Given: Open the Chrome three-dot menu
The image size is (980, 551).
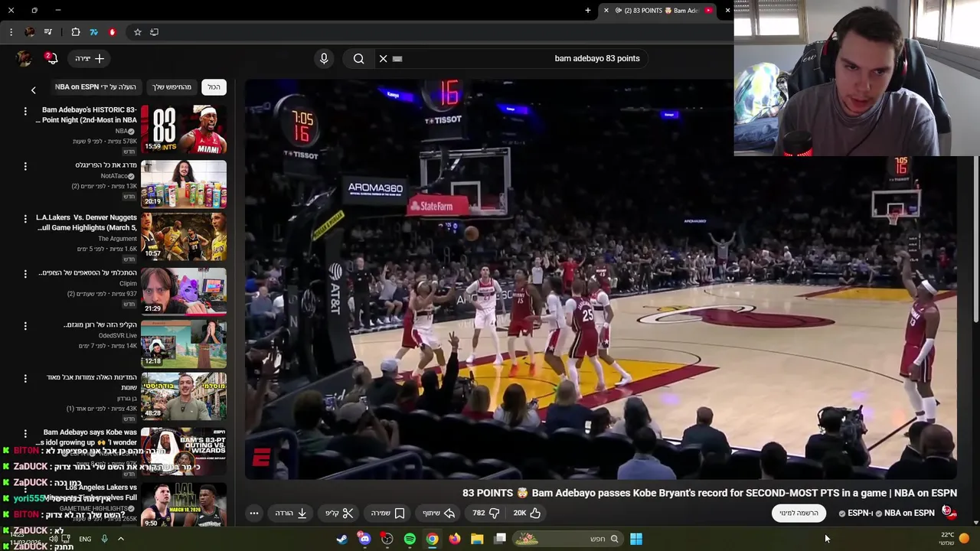Looking at the screenshot, I should [x=11, y=32].
